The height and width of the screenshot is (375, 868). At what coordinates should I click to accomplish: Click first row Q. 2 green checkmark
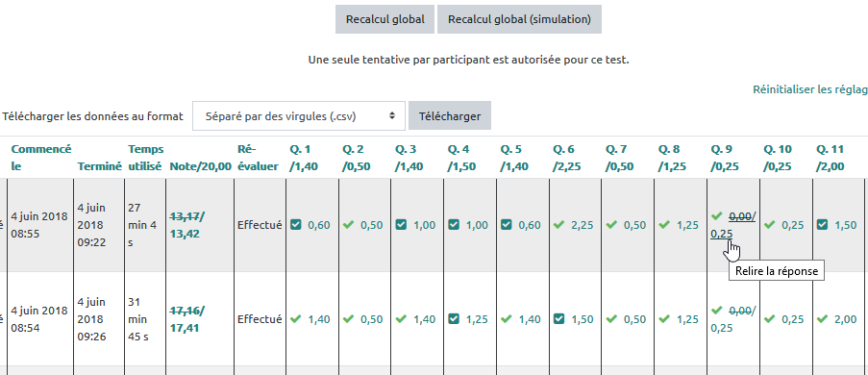[348, 224]
